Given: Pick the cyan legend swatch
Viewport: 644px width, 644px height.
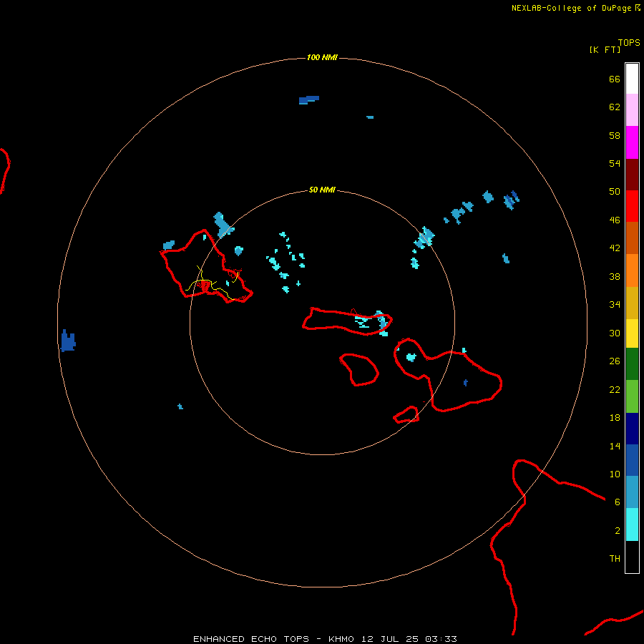Looking at the screenshot, I should tap(632, 525).
